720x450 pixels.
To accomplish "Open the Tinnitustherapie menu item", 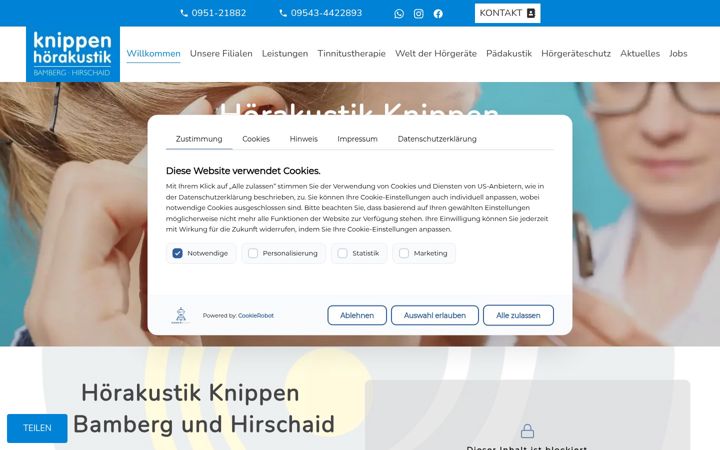I will [x=352, y=54].
